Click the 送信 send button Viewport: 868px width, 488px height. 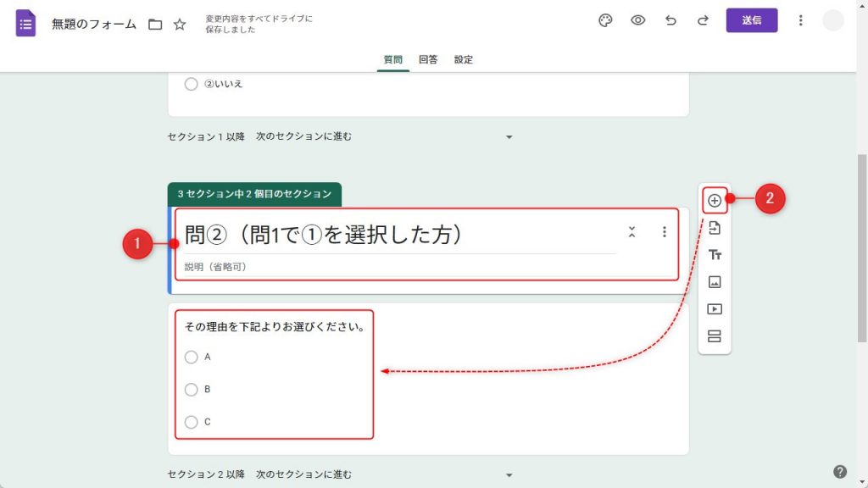point(752,20)
